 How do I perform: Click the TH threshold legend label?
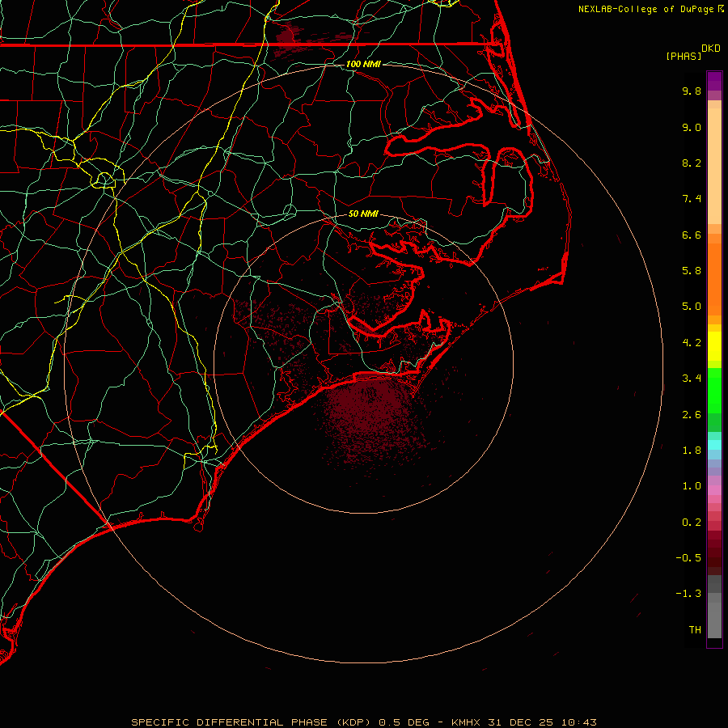click(x=695, y=630)
